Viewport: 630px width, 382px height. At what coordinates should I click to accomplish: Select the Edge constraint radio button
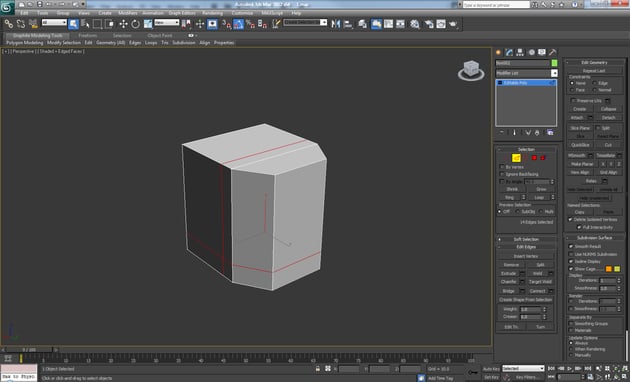click(x=594, y=83)
